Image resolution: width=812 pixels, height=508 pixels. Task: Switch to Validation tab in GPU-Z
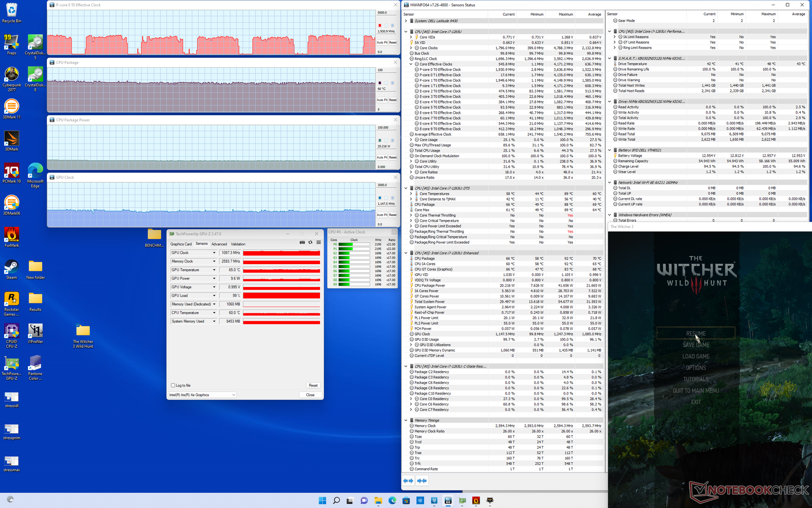tap(238, 244)
